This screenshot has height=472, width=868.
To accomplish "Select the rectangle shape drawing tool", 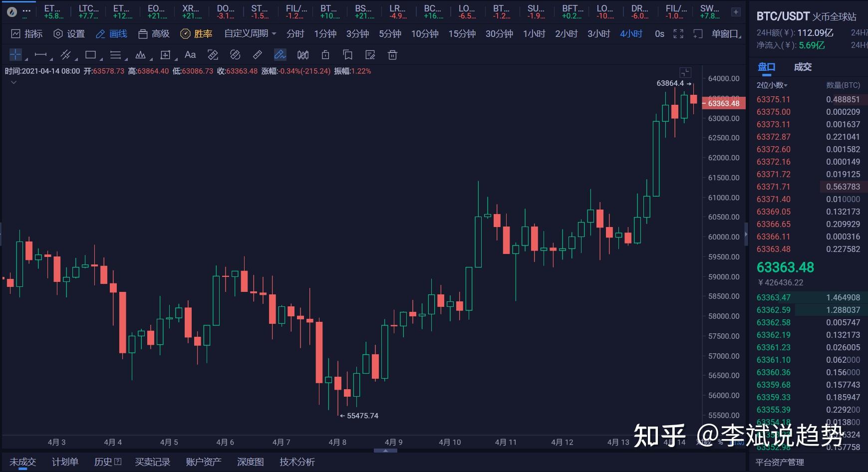I will click(x=90, y=54).
